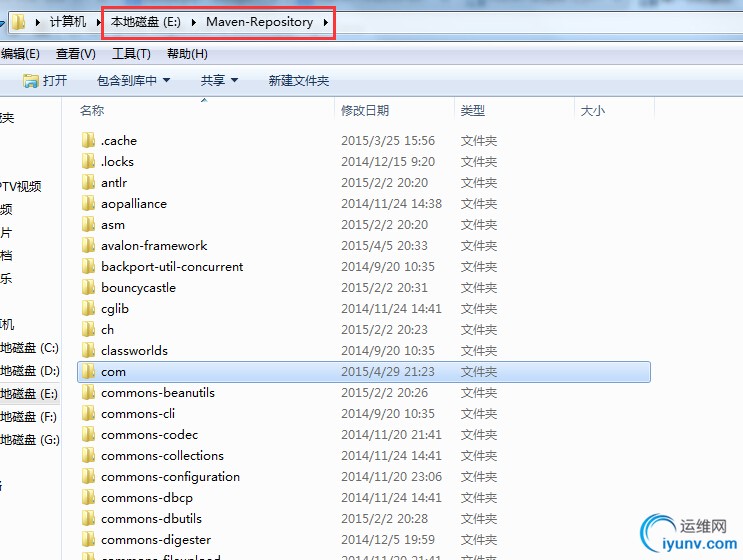Open the 帮助(H) menu
This screenshot has height=560, width=743.
pyautogui.click(x=187, y=54)
